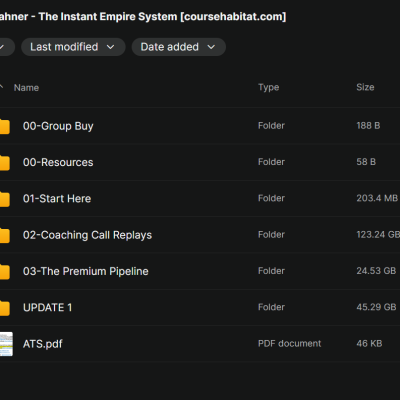Click the Folder type cell for 00-Group Buy

pyautogui.click(x=271, y=126)
